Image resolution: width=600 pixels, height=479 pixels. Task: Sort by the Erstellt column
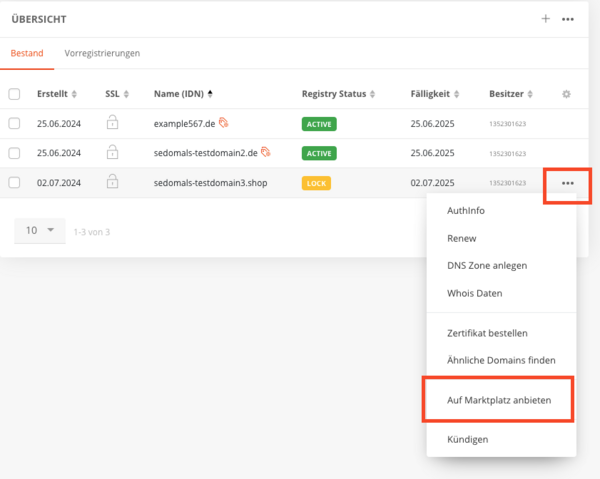[57, 94]
